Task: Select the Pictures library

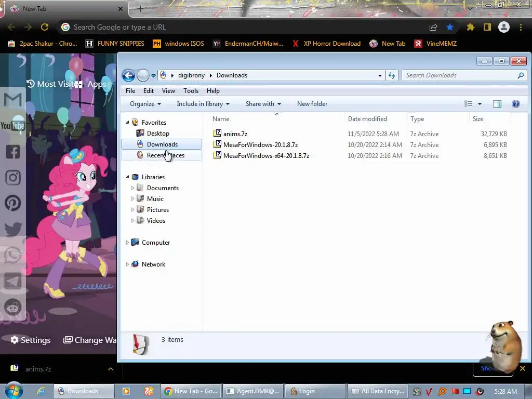Action: [x=158, y=210]
